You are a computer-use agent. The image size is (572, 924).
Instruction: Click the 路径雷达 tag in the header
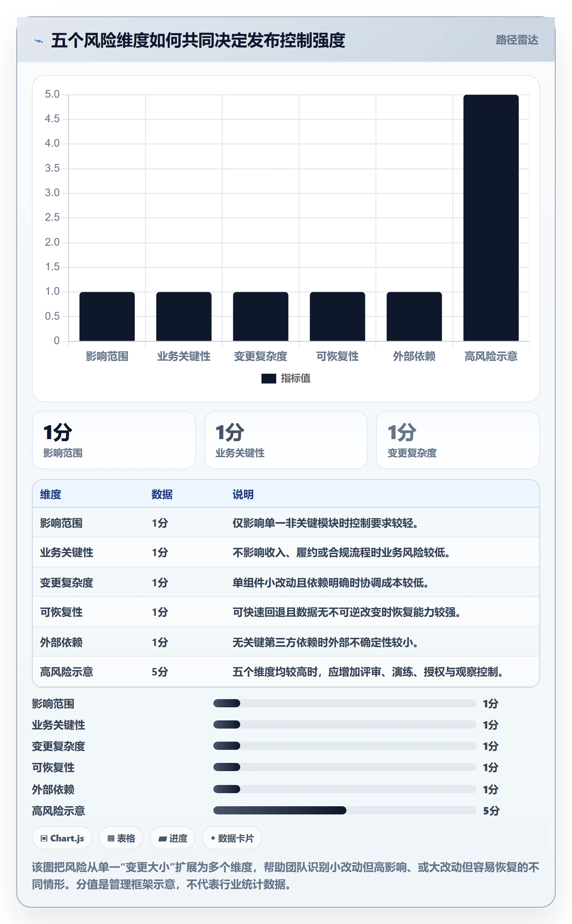click(x=517, y=40)
